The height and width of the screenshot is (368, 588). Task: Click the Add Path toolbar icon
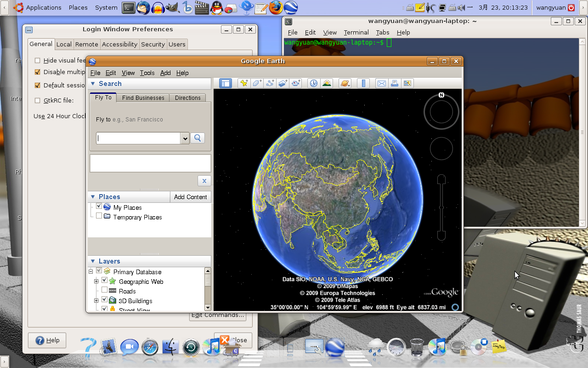tap(270, 83)
